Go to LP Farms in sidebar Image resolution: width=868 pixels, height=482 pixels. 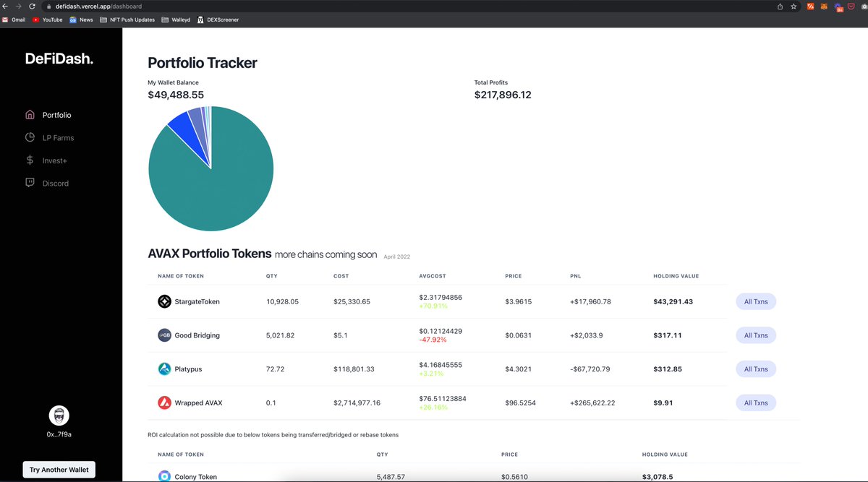[x=58, y=137]
